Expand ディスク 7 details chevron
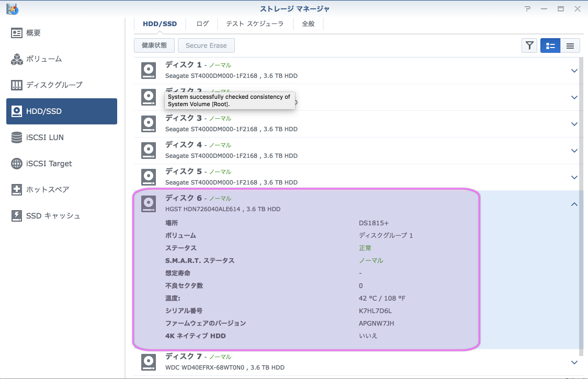The image size is (588, 379). pos(574,362)
